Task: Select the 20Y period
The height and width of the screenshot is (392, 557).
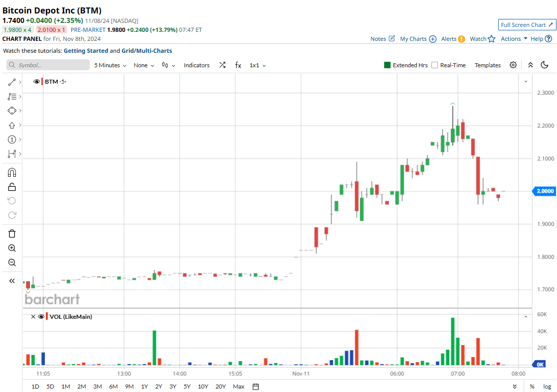Action: (x=220, y=387)
